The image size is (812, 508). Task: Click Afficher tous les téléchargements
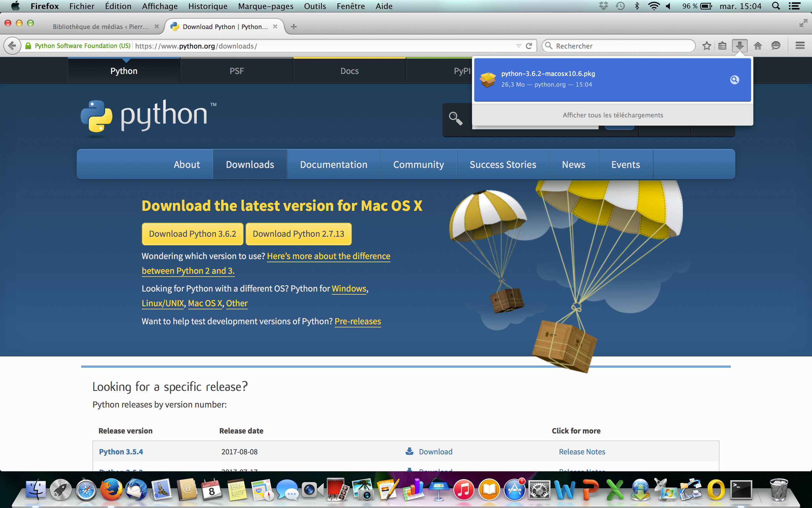click(x=613, y=115)
